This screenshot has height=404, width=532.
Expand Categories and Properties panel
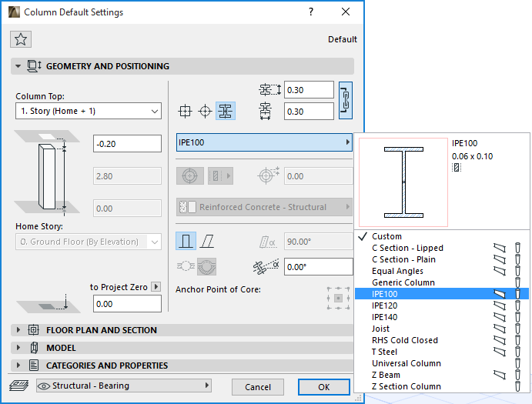coord(18,366)
